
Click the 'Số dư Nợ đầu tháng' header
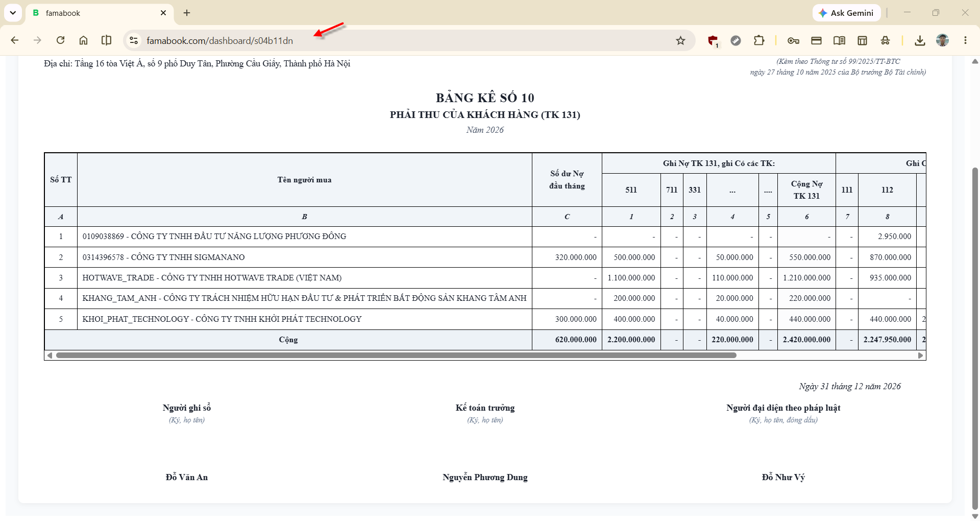(567, 180)
